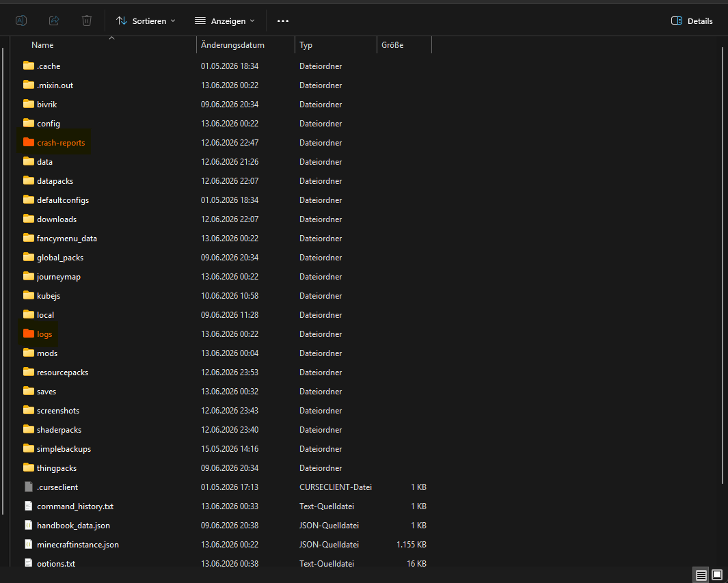Select the downloads folder icon
Viewport: 728px width, 583px height.
pyautogui.click(x=29, y=219)
